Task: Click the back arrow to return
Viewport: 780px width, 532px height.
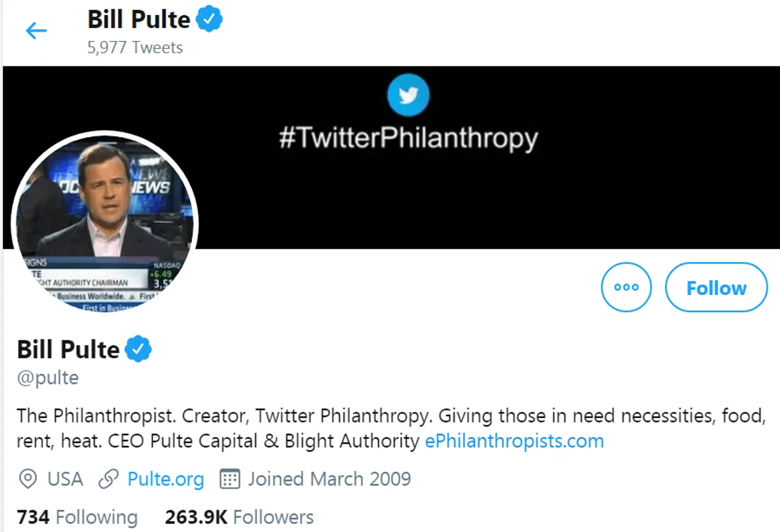Action: (x=37, y=30)
